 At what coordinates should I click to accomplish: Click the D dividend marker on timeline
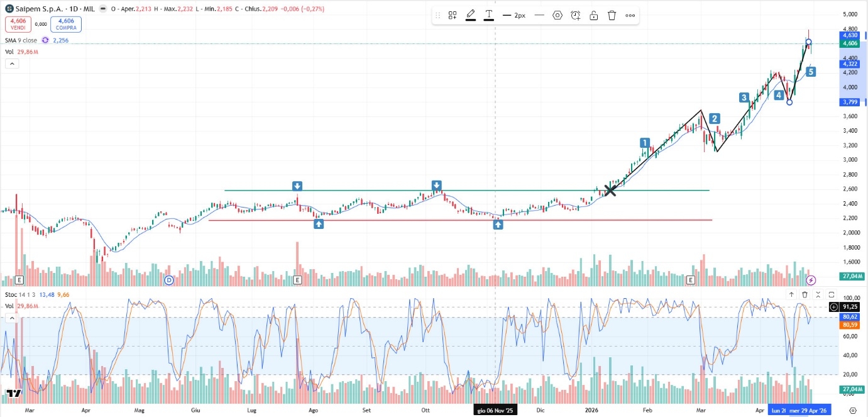(168, 280)
